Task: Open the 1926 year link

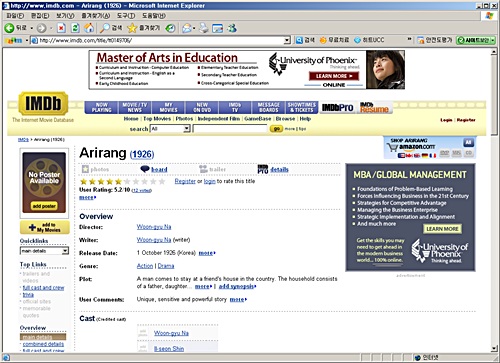Action: click(x=142, y=154)
